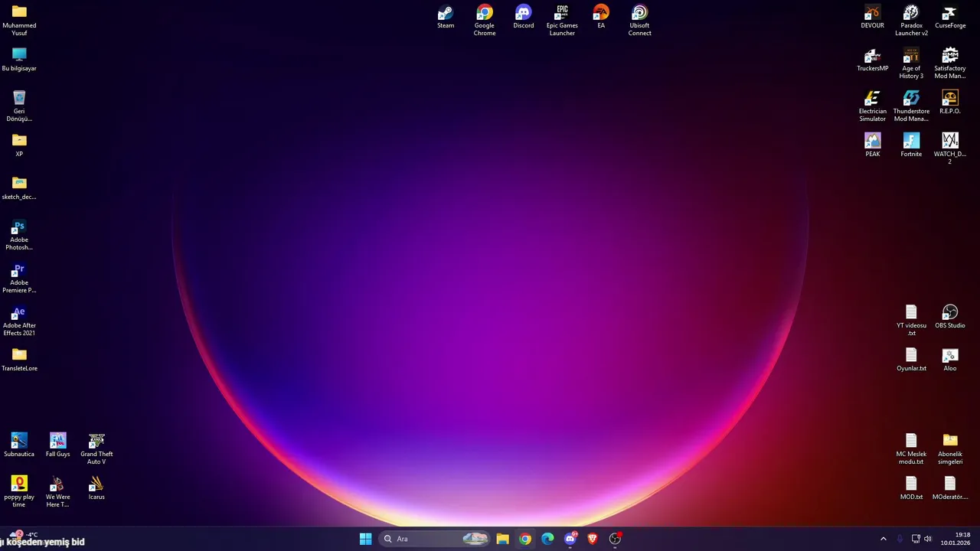Select Thunderstore Mod Manager icon

tap(911, 106)
